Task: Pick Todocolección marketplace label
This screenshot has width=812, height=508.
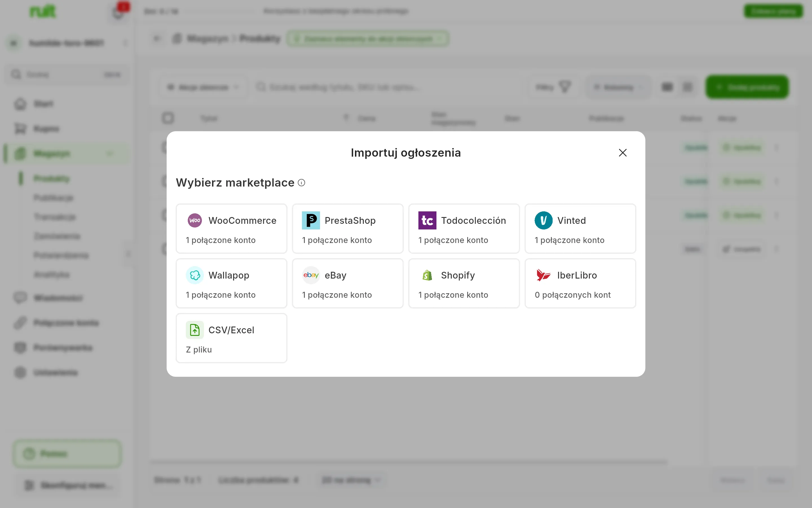Action: 473,220
